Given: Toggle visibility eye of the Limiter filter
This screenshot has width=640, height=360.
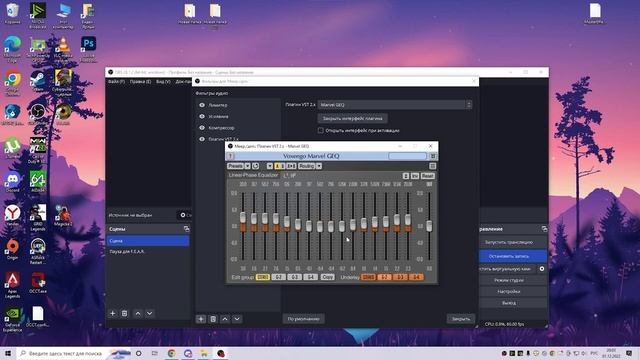Looking at the screenshot, I should [x=202, y=105].
